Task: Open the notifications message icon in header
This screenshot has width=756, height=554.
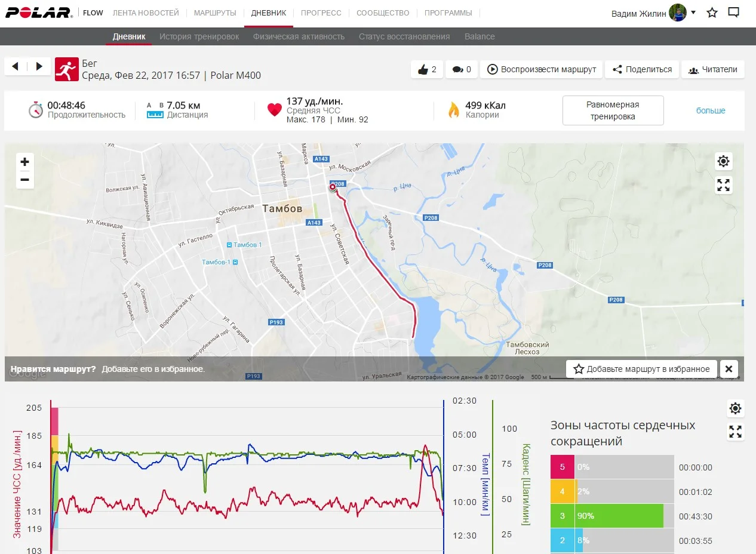Action: (x=734, y=13)
